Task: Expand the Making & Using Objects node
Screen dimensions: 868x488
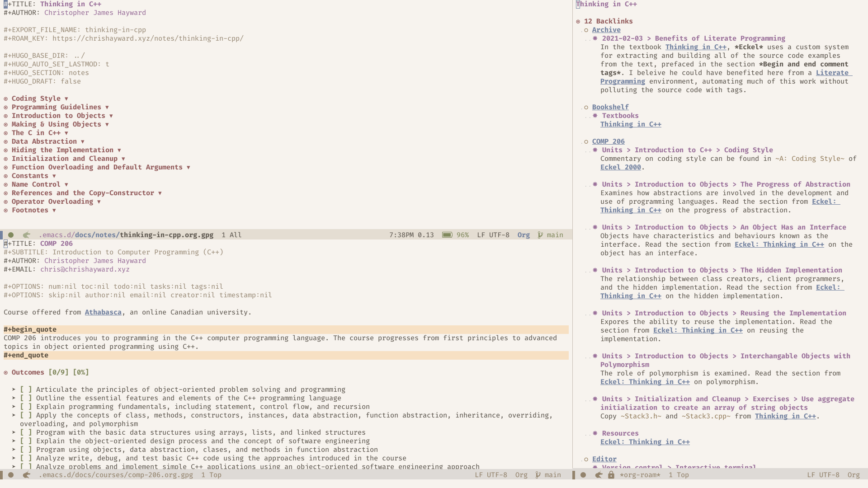Action: tap(107, 124)
